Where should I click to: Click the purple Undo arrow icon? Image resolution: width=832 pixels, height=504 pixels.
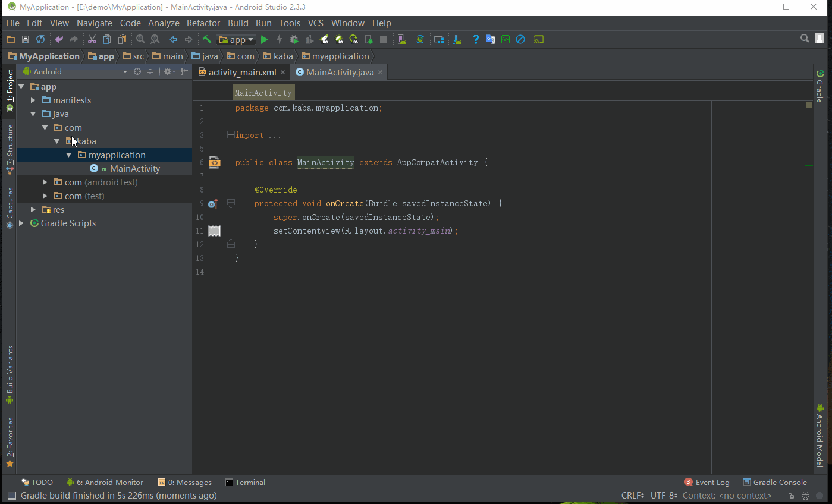[58, 39]
